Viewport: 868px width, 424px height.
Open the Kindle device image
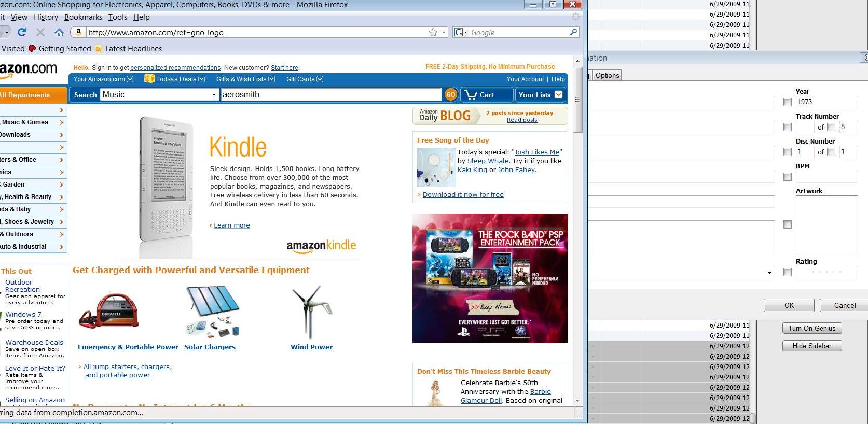point(166,187)
